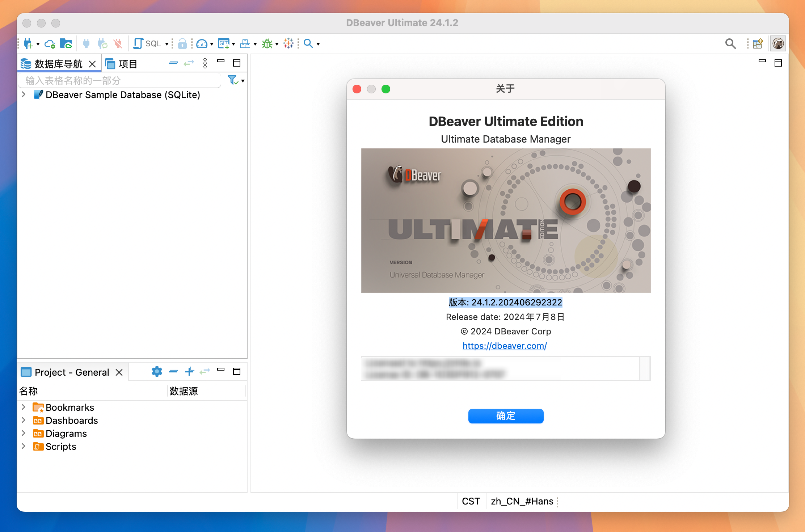Toggle link with editor in navigator panel
The height and width of the screenshot is (532, 805).
(189, 63)
